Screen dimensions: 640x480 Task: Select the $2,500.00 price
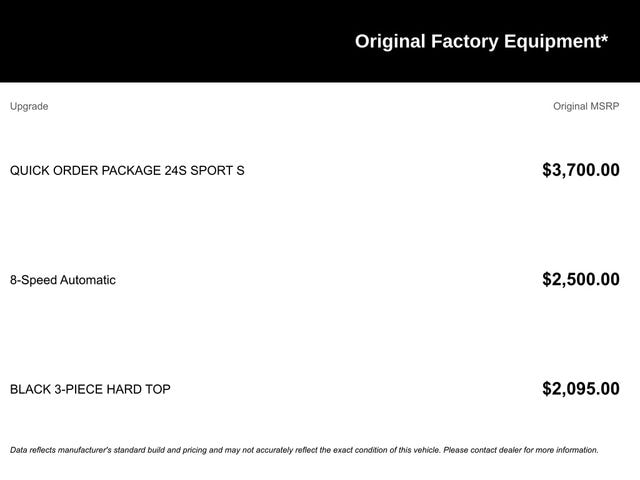click(580, 280)
